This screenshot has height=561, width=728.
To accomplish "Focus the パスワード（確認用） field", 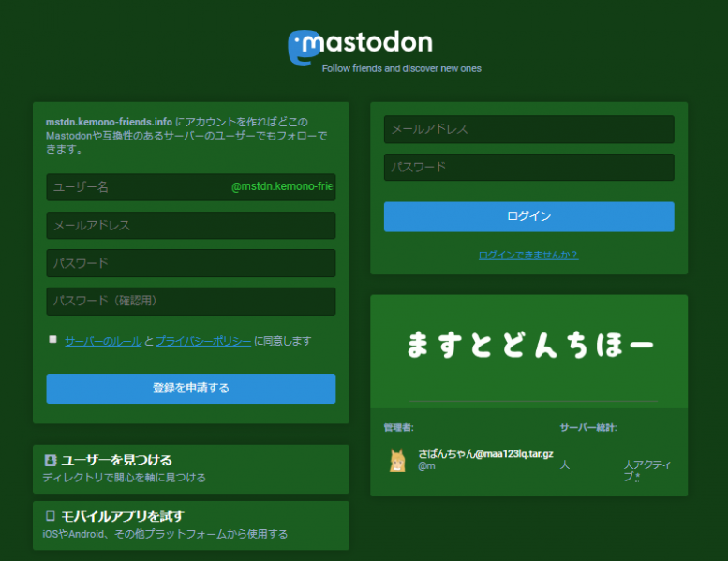I will [x=191, y=302].
